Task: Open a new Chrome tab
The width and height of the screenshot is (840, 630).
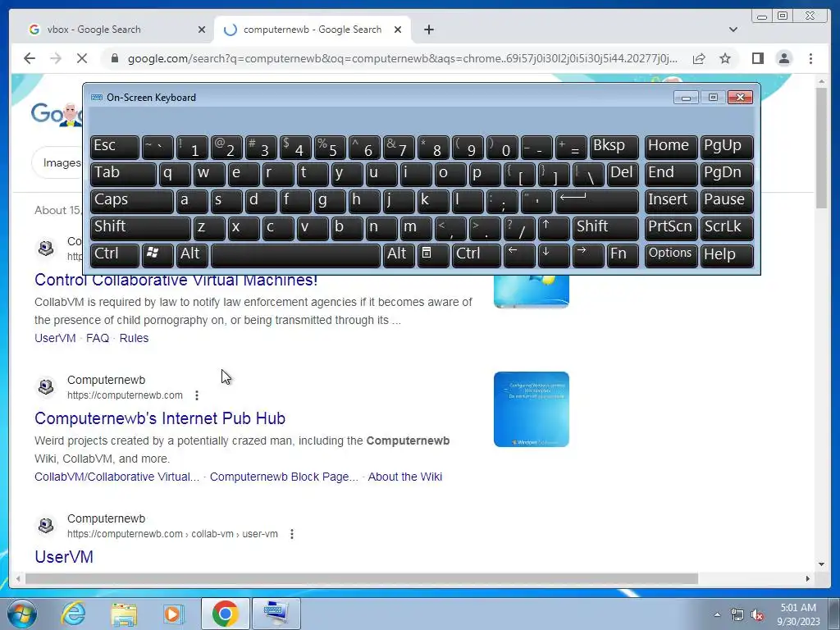Action: (428, 30)
